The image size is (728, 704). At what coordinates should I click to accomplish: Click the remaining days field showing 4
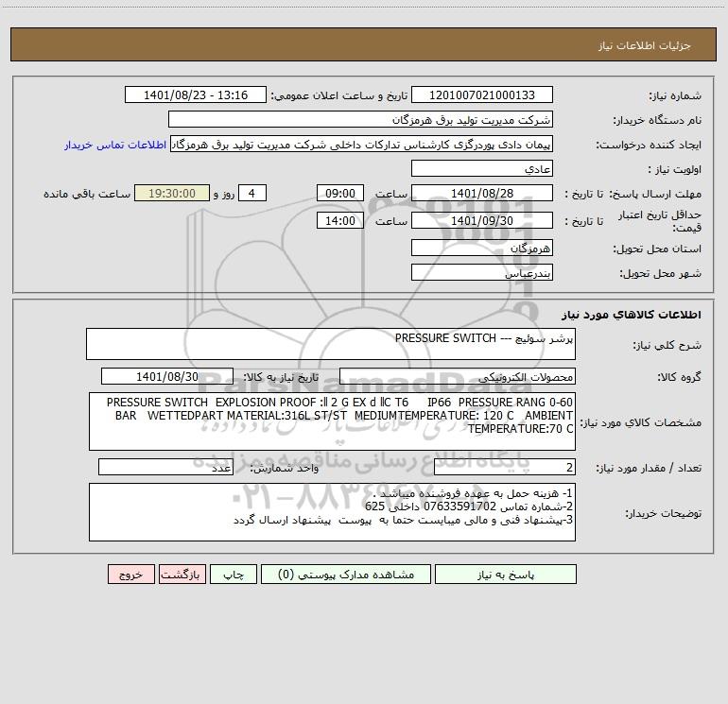coord(252,193)
